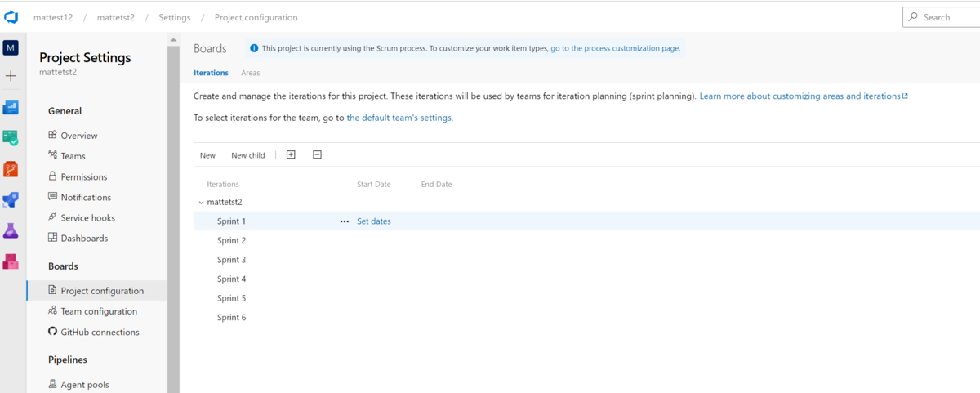980x393 pixels.
Task: Click mattetst2 project breadcrumb
Action: [116, 17]
